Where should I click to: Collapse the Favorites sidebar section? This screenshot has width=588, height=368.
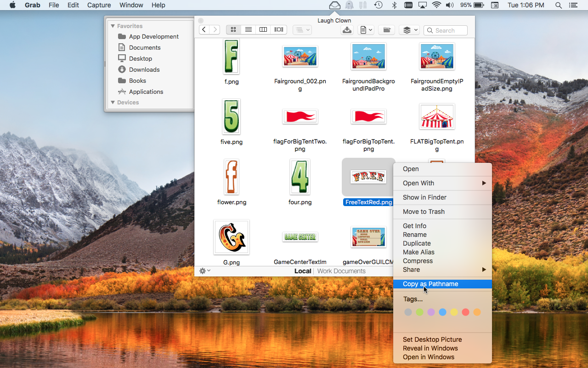pos(113,26)
